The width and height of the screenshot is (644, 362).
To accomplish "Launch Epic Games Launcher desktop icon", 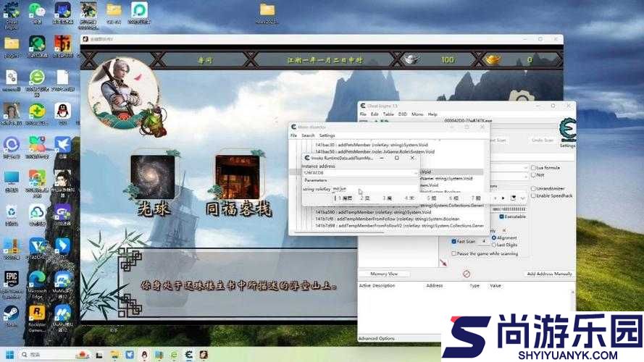I will coord(12,280).
